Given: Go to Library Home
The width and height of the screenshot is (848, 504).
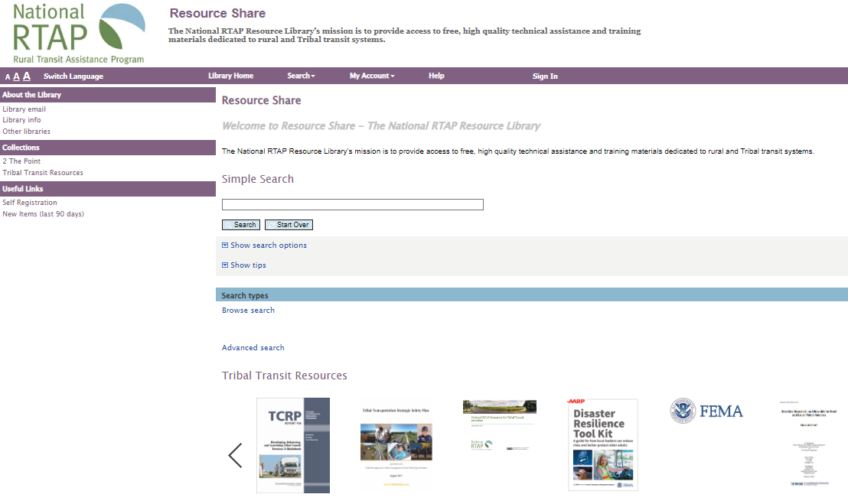Looking at the screenshot, I should tap(230, 76).
